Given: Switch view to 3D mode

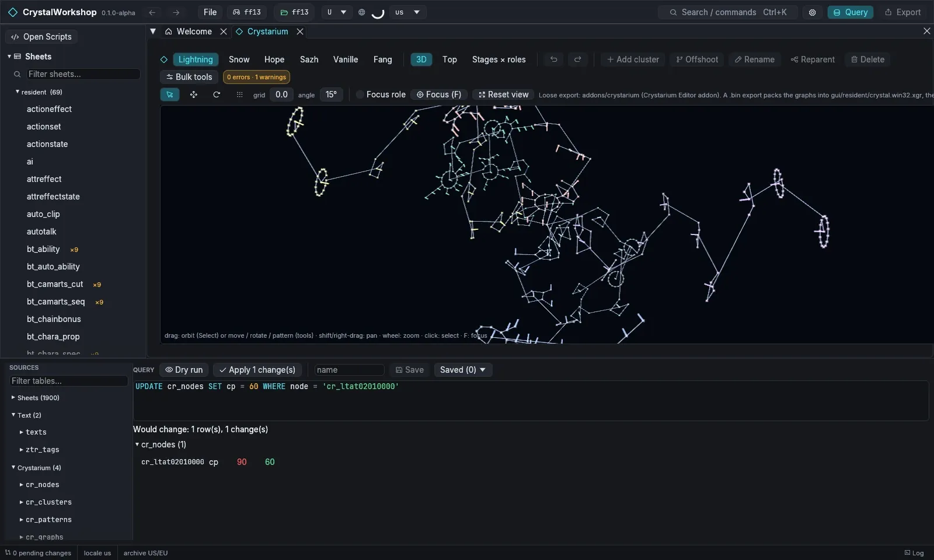Looking at the screenshot, I should [x=421, y=60].
